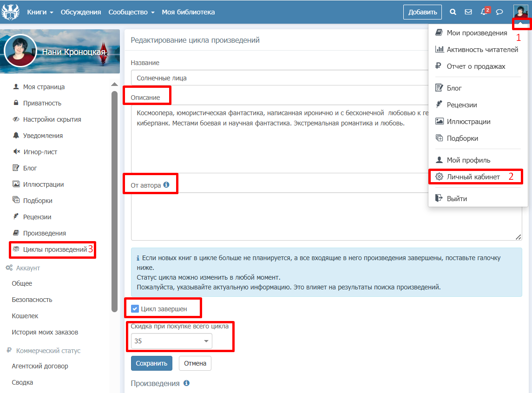The image size is (532, 393).
Task: Open Безопасность settings
Action: [x=32, y=300]
